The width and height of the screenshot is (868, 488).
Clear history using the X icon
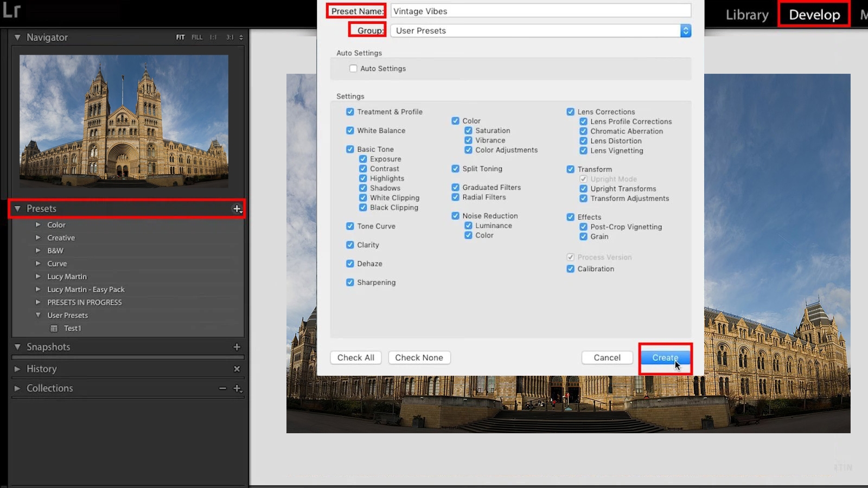click(x=237, y=369)
